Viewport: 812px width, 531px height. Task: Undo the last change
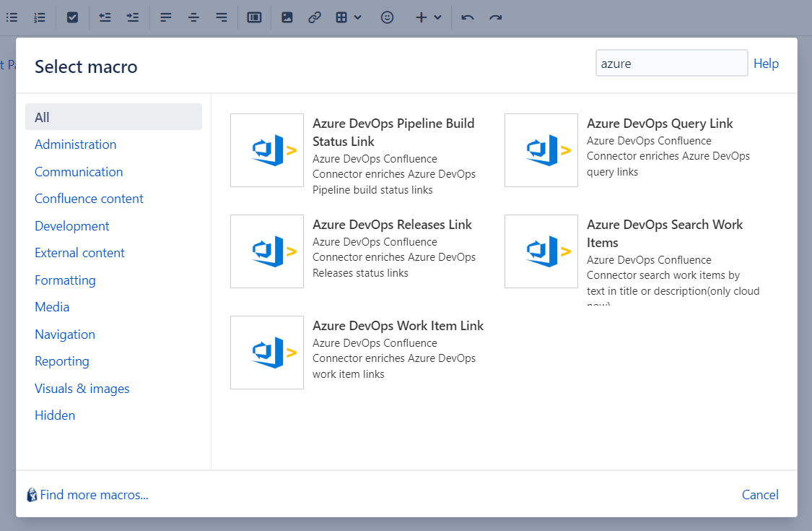click(x=467, y=17)
